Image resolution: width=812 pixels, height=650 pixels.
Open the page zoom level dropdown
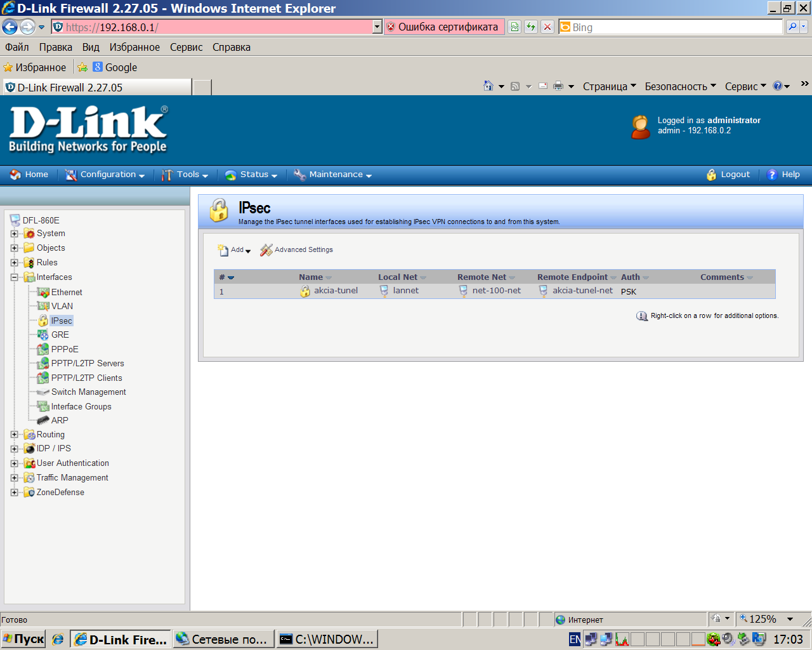[x=790, y=619]
